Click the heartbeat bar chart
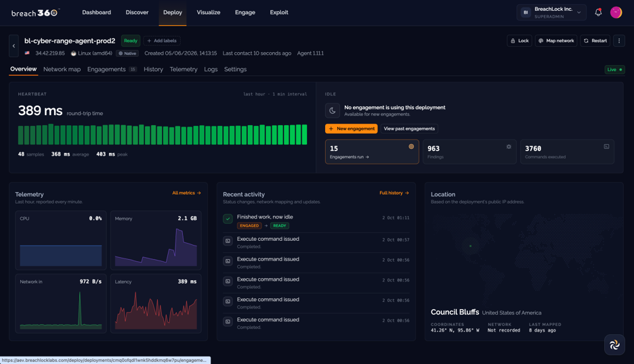Image resolution: width=634 pixels, height=364 pixels. point(163,135)
